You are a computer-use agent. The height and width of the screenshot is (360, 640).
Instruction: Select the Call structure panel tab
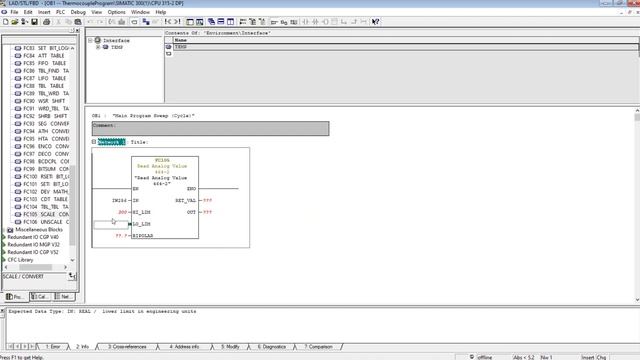(40, 297)
